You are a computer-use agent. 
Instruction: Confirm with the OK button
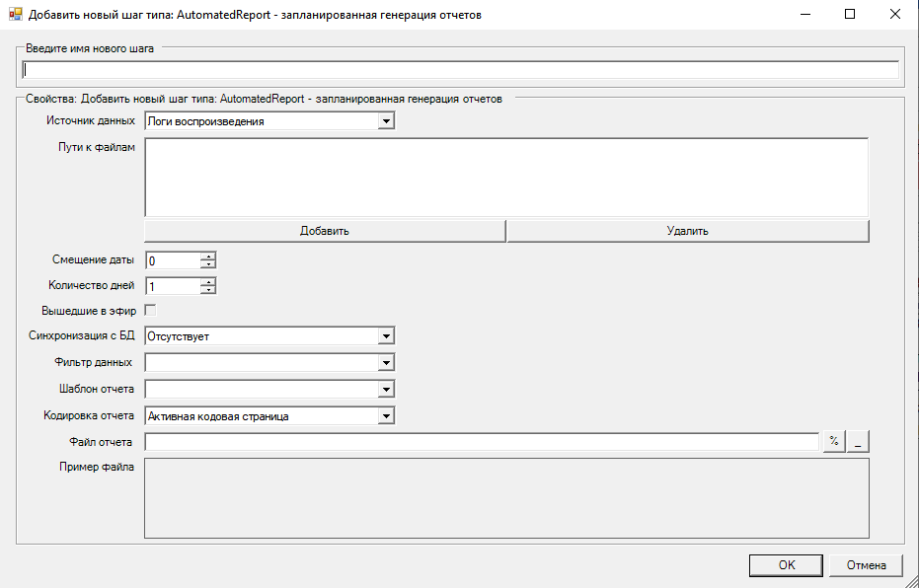point(786,565)
